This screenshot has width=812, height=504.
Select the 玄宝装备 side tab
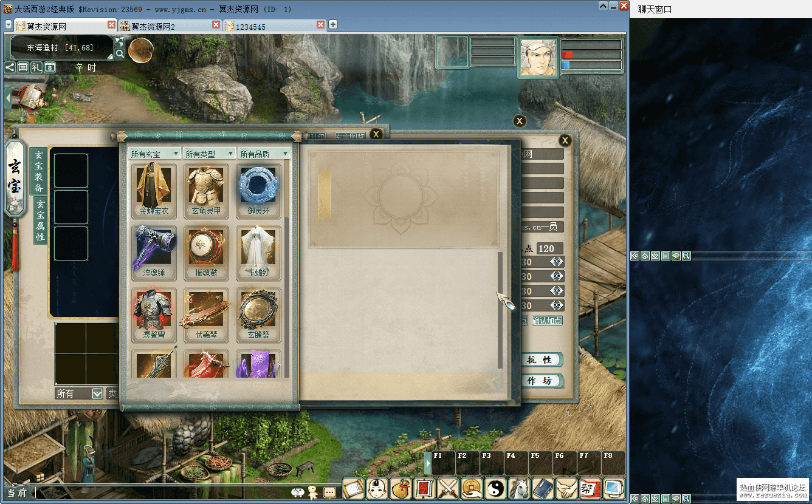38,171
